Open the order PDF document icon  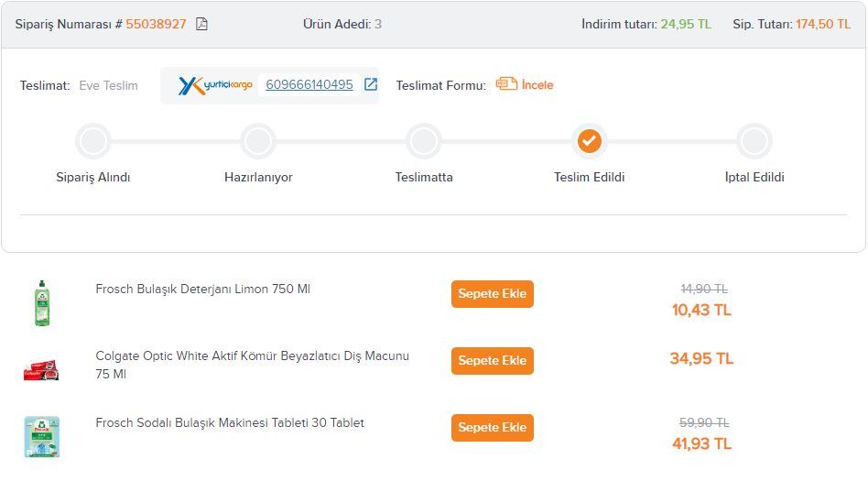202,24
